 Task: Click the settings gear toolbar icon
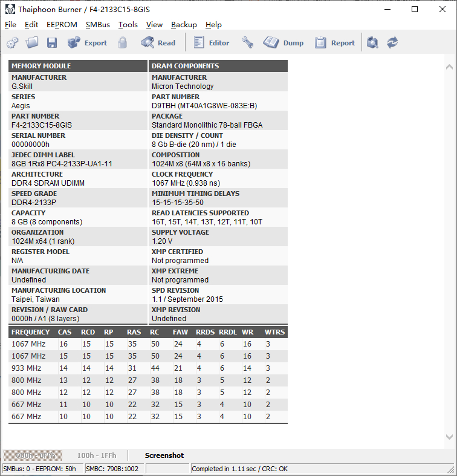[x=12, y=43]
